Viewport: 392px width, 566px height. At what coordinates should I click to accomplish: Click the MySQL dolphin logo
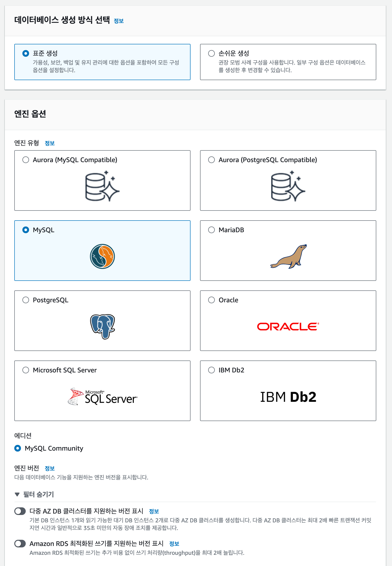(102, 256)
